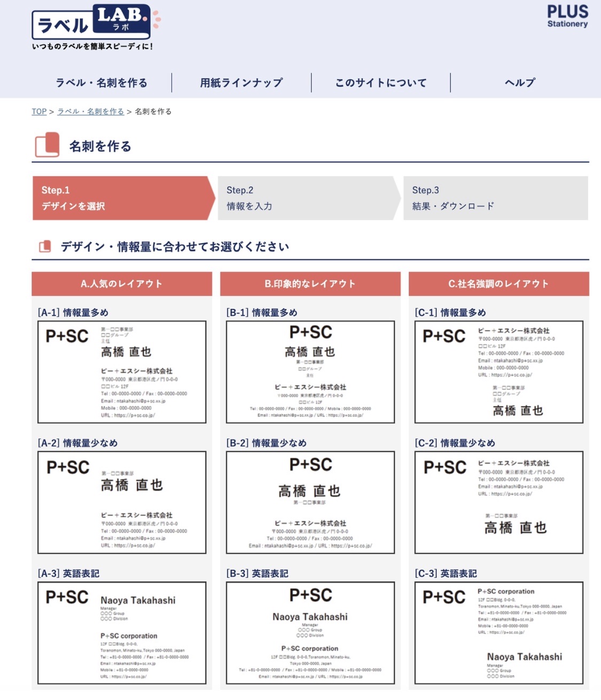This screenshot has height=700, width=601.
Task: Click the 名刺を作る breadcrumb text
Action: click(153, 112)
